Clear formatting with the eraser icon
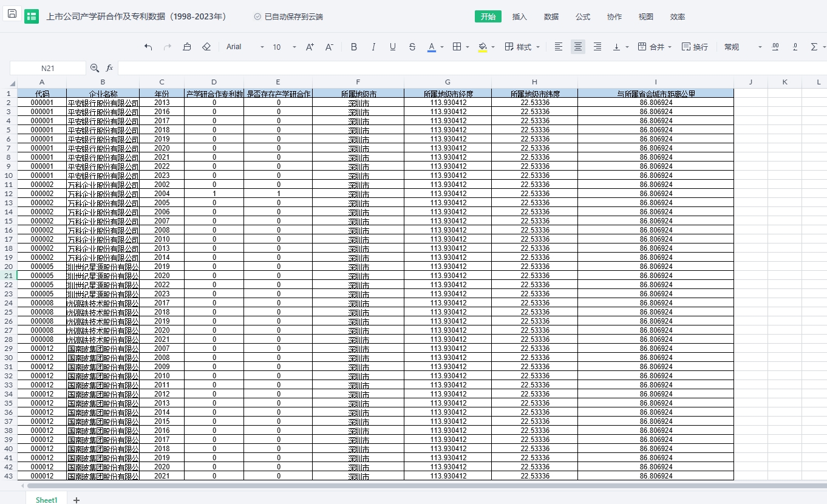 (206, 47)
